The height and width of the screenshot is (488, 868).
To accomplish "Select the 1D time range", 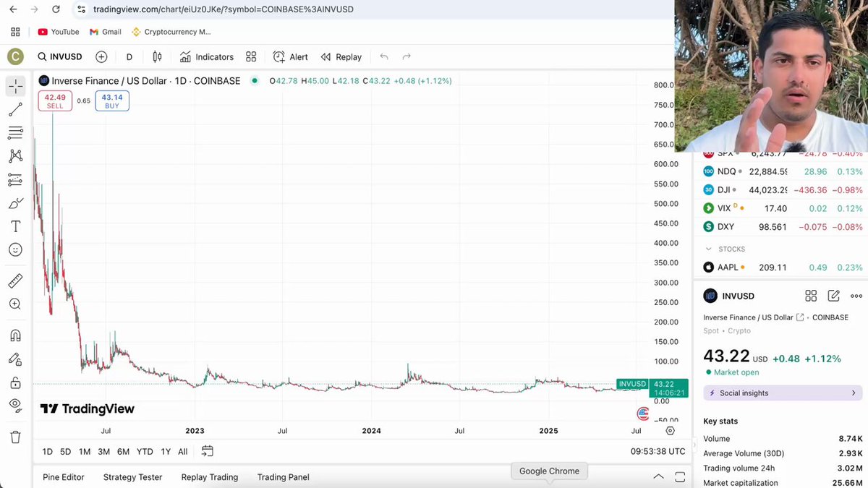I will [47, 451].
